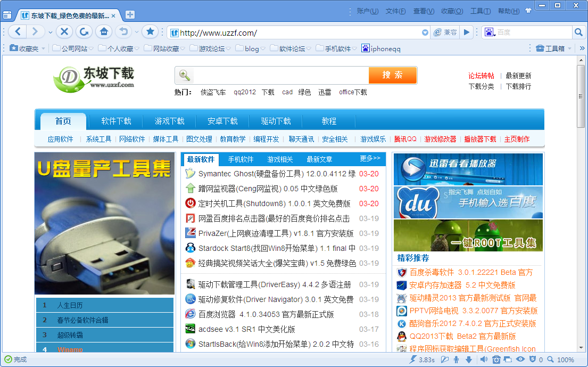Click the tab list icon left of tab
This screenshot has height=367, width=588.
(7, 15)
